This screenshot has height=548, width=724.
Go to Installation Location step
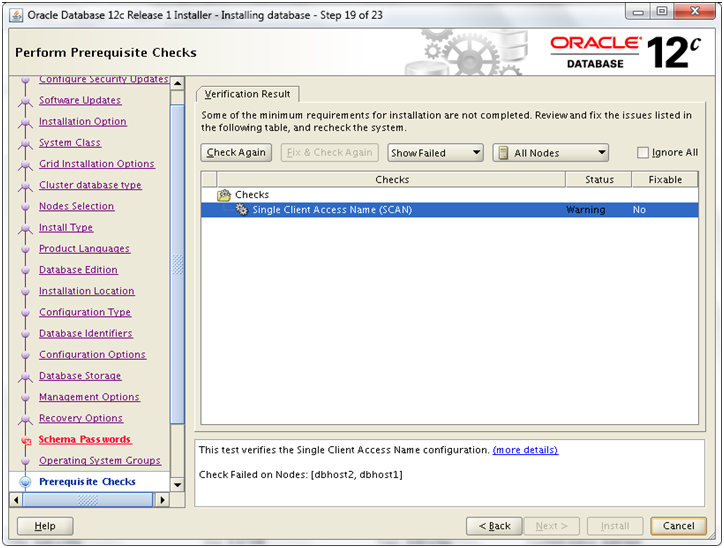point(86,291)
